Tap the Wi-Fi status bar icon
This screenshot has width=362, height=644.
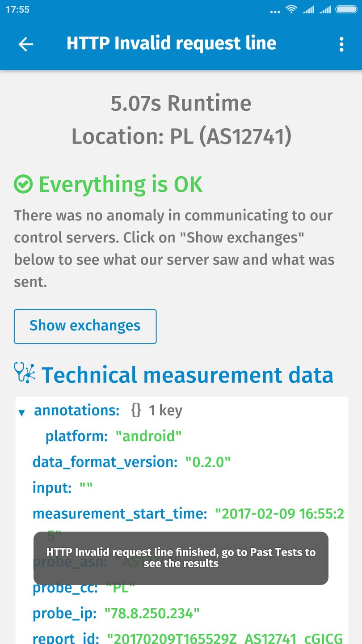pos(292,9)
